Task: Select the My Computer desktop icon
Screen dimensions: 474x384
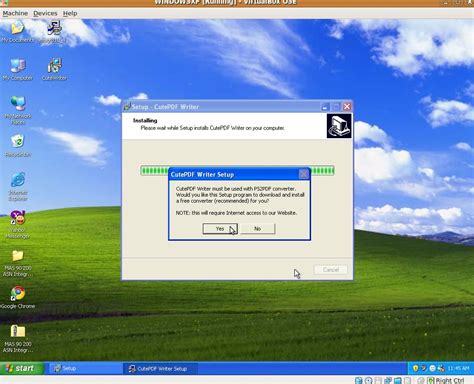Action: pos(18,69)
